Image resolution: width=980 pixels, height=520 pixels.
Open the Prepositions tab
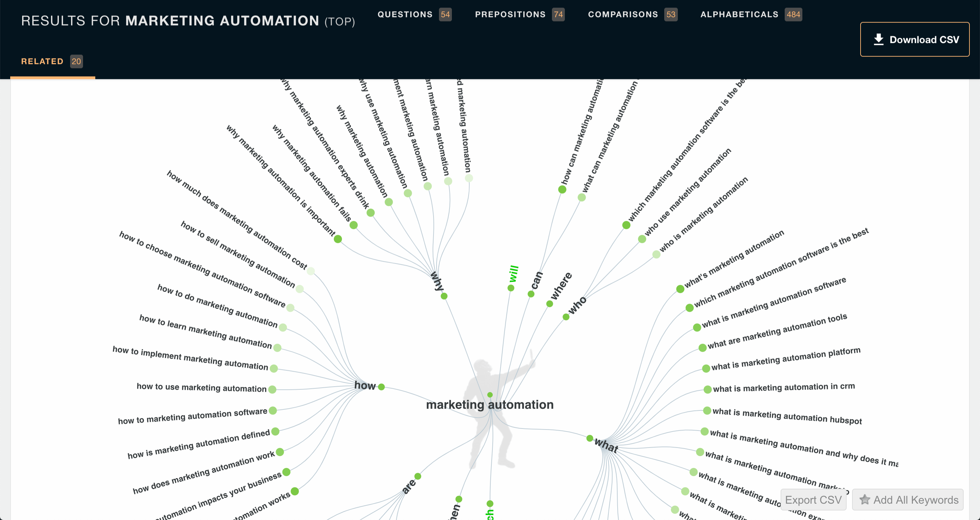pyautogui.click(x=520, y=14)
